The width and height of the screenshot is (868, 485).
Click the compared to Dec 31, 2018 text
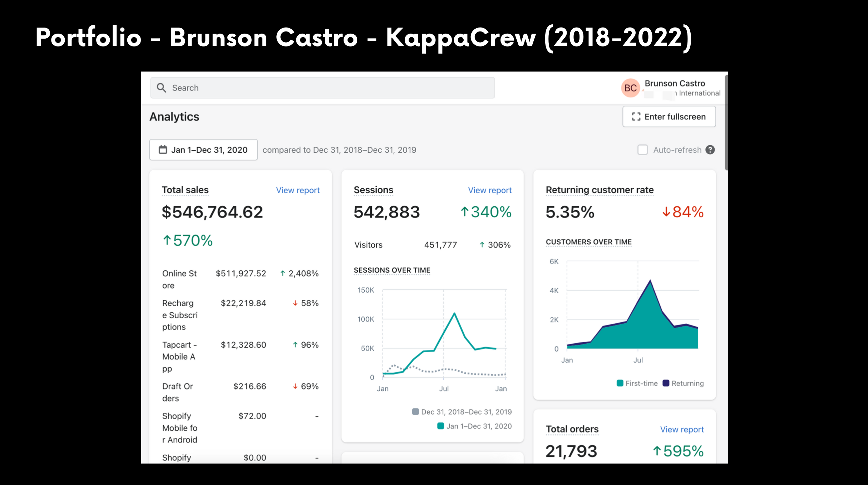(x=339, y=150)
